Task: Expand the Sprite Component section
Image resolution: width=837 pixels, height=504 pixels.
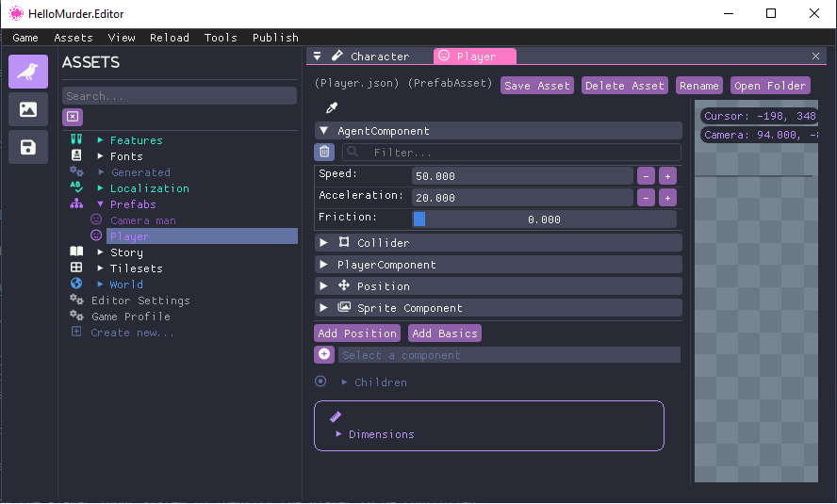Action: pos(323,308)
